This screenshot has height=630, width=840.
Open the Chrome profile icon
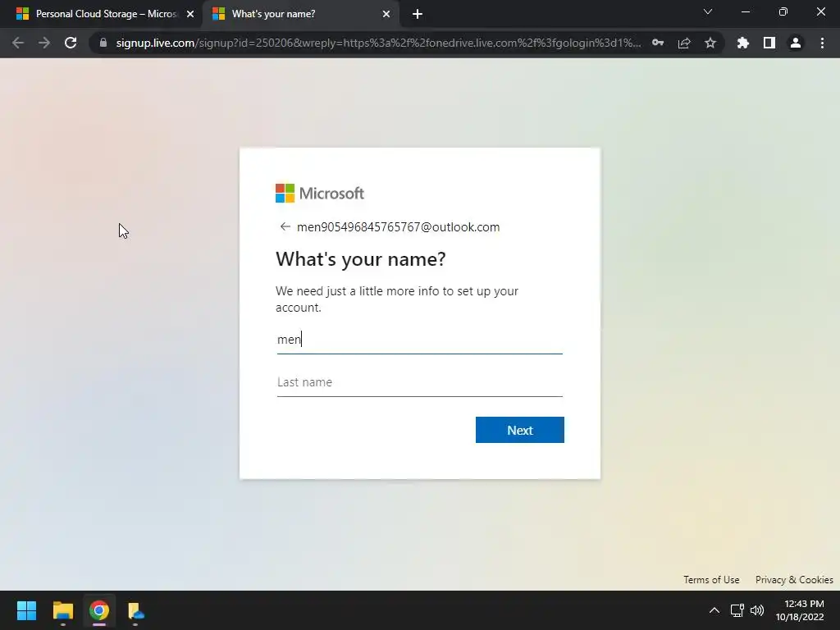coord(796,43)
